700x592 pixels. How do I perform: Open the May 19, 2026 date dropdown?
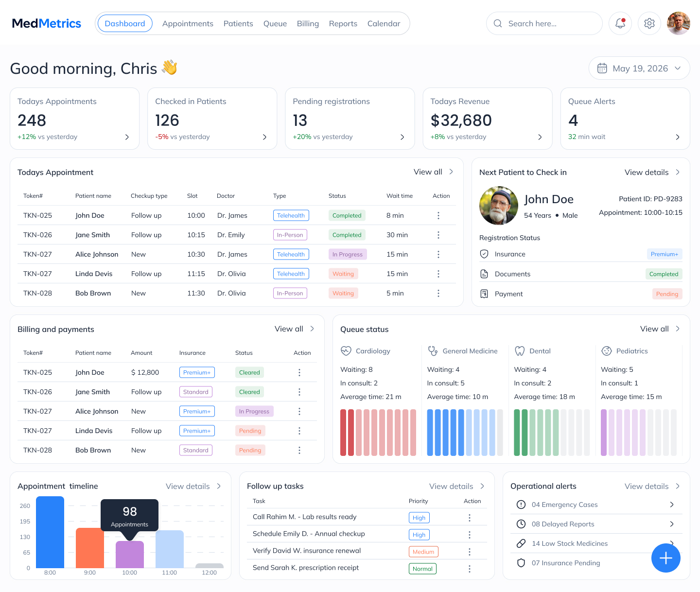639,69
